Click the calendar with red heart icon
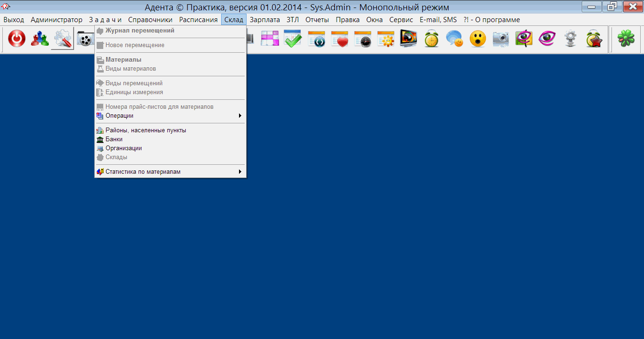Image resolution: width=644 pixels, height=339 pixels. pyautogui.click(x=339, y=39)
